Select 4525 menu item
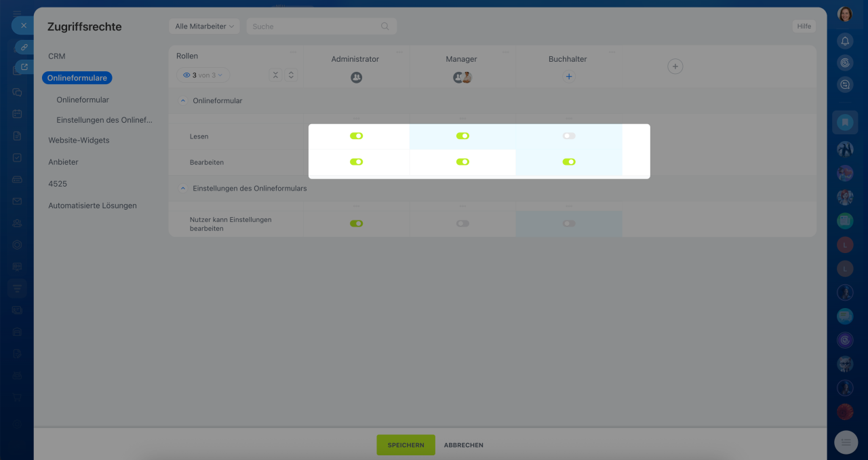The image size is (868, 460). tap(58, 184)
